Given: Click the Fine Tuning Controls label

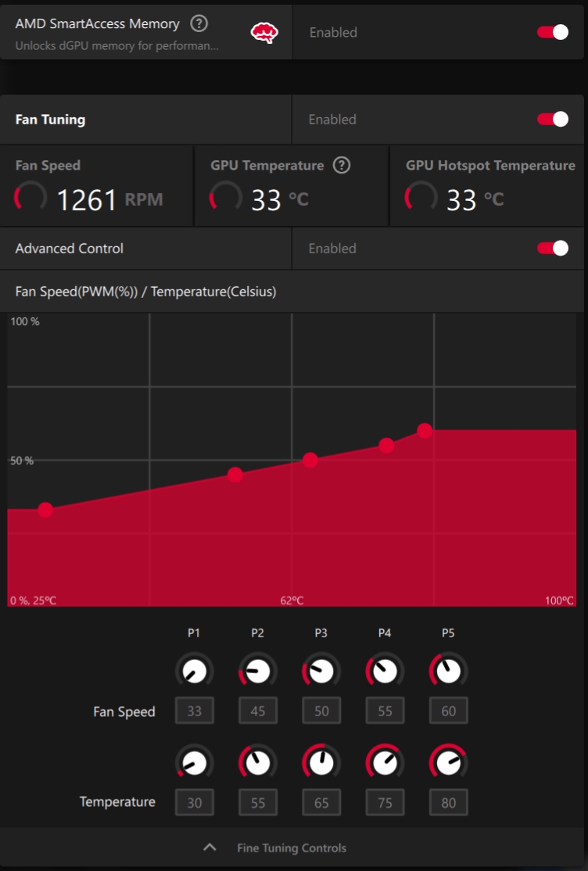Looking at the screenshot, I should click(x=292, y=848).
